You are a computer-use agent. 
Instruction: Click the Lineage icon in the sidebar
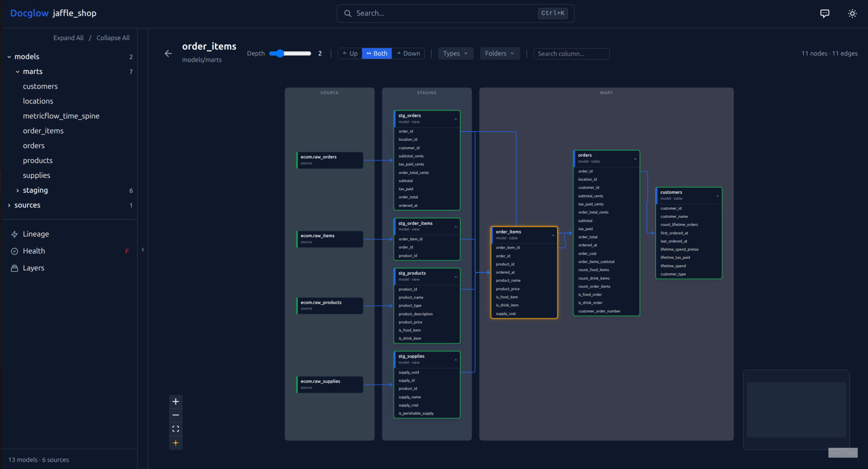pos(15,234)
